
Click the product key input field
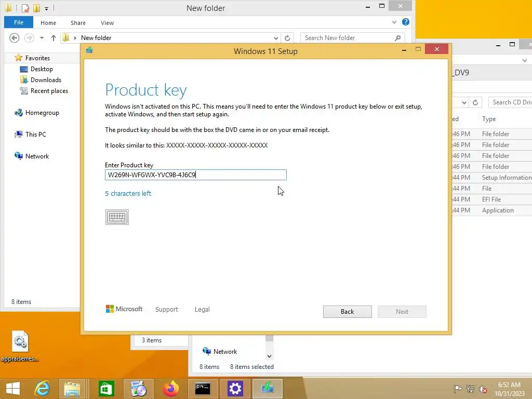pos(196,175)
